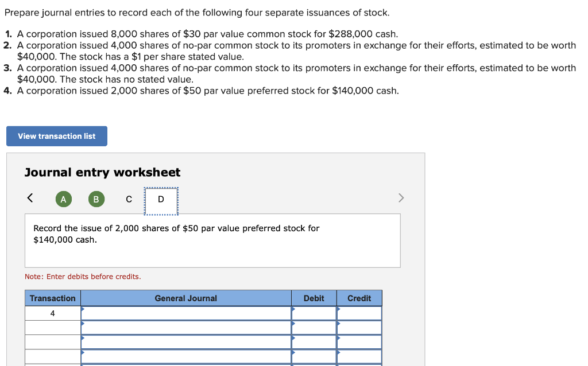Click the Transaction column header
The height and width of the screenshot is (366, 588).
point(52,298)
